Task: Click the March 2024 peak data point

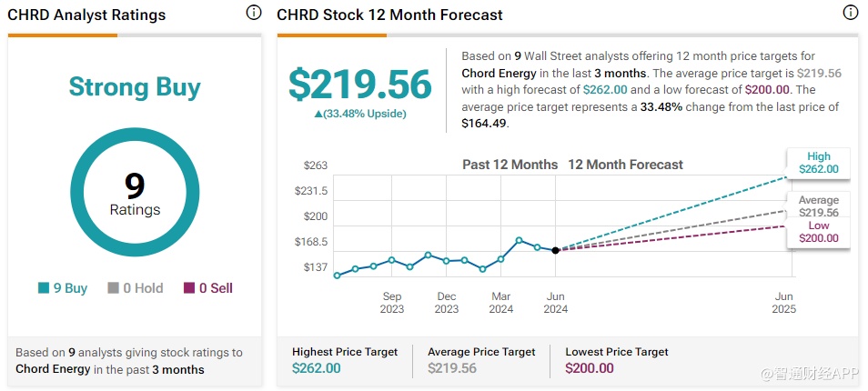Action: pos(519,240)
